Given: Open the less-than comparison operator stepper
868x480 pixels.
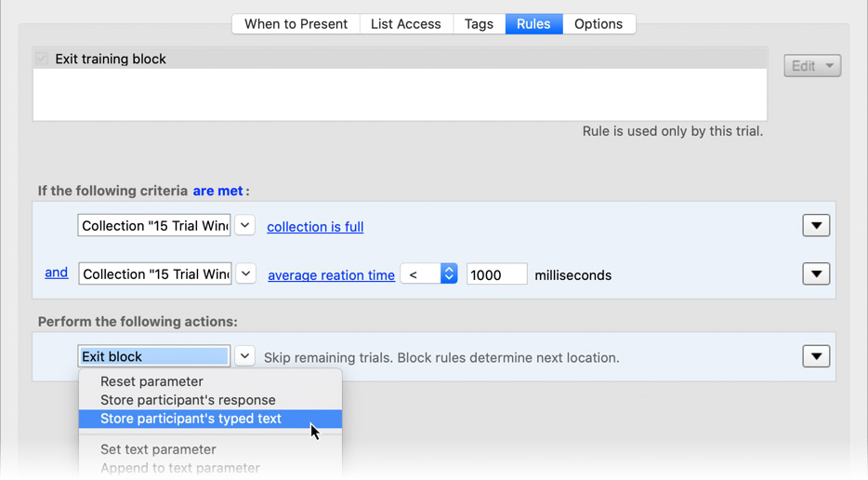Looking at the screenshot, I should point(448,274).
